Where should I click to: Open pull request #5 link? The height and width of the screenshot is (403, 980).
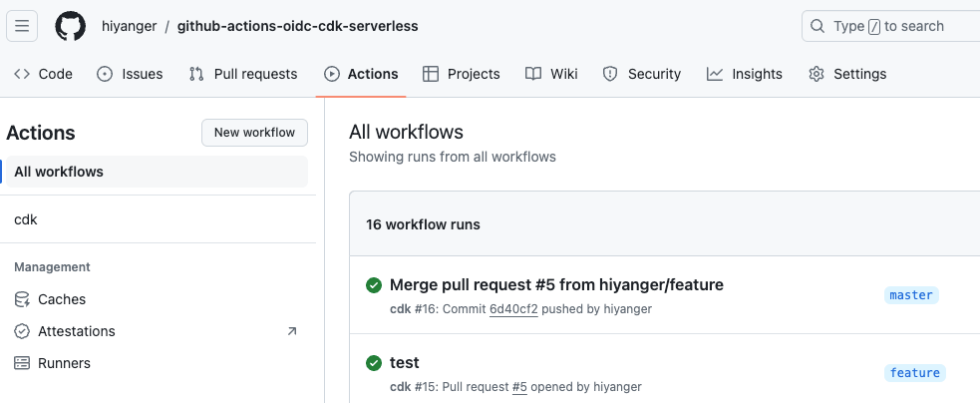click(x=519, y=387)
